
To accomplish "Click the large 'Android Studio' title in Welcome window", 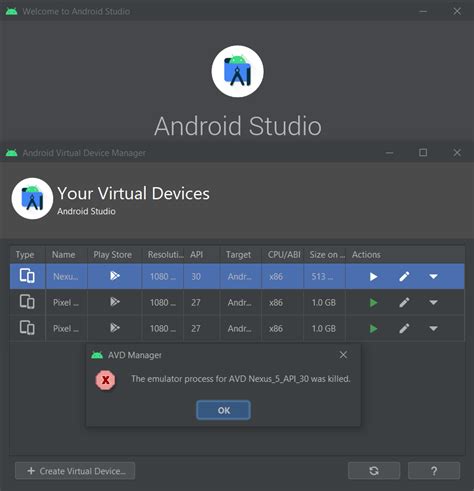I will click(238, 126).
